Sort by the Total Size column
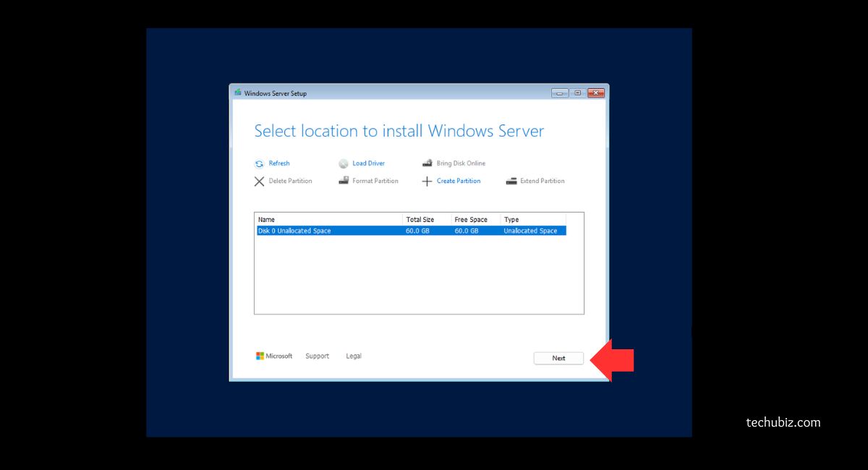 point(427,219)
